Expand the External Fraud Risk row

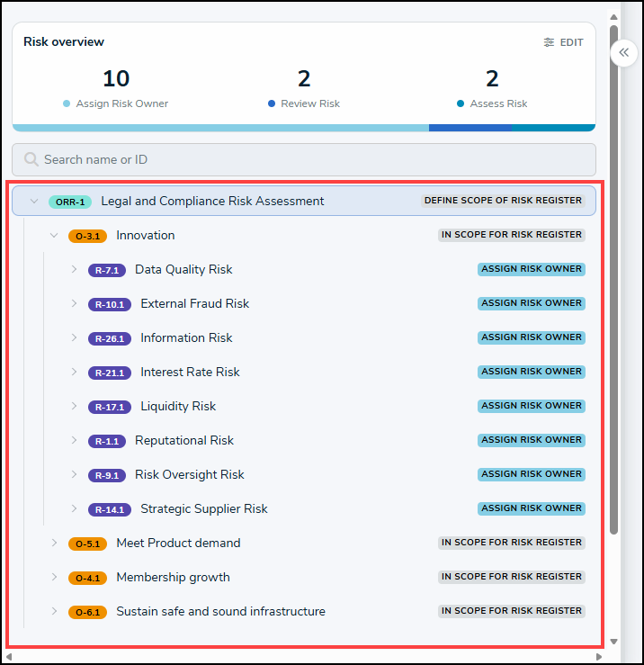pos(74,303)
